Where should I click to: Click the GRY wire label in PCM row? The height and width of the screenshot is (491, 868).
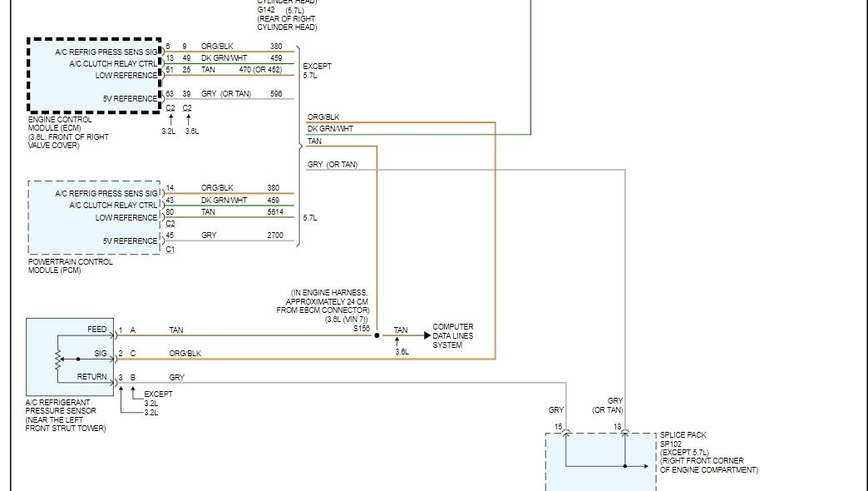point(209,236)
